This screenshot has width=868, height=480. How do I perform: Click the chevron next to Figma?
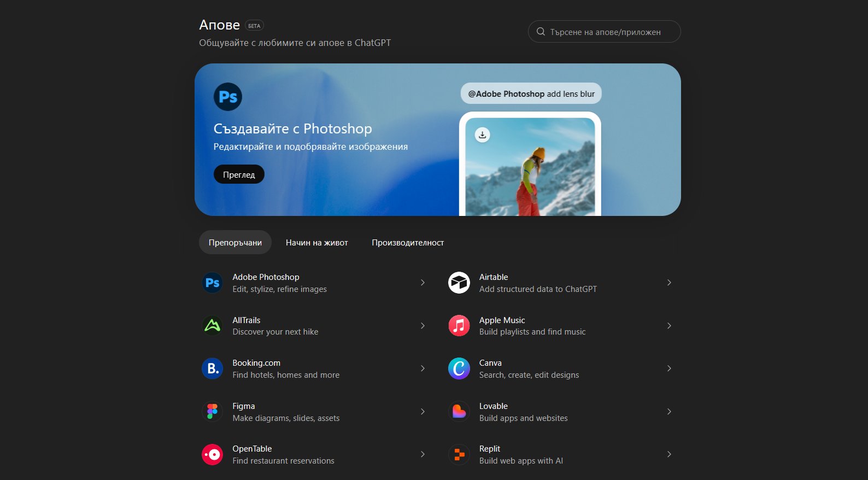click(423, 412)
